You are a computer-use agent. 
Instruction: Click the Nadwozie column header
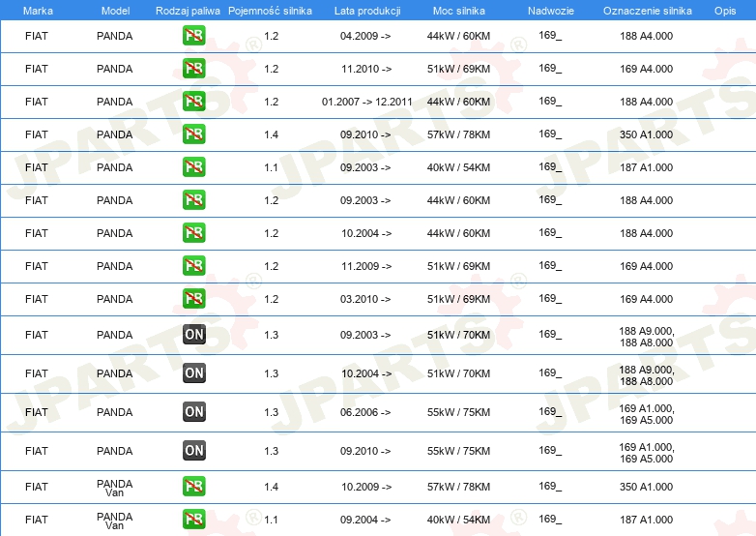point(551,11)
